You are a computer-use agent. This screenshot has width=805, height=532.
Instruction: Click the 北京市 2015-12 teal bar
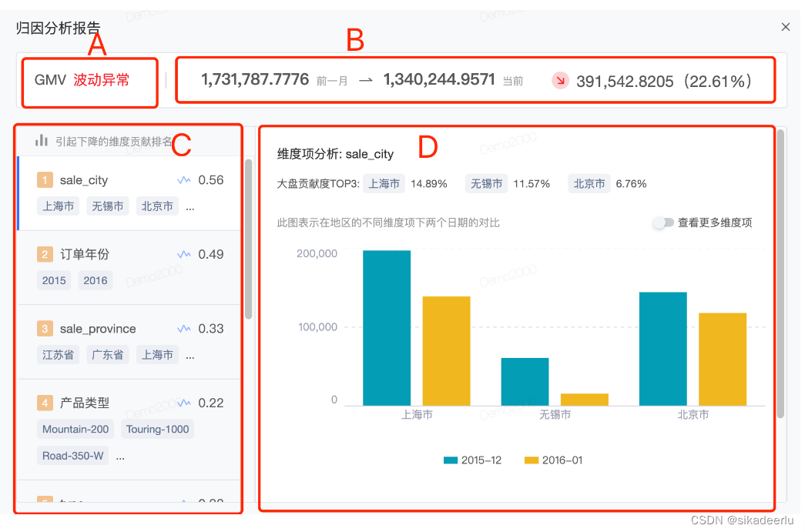coord(662,349)
